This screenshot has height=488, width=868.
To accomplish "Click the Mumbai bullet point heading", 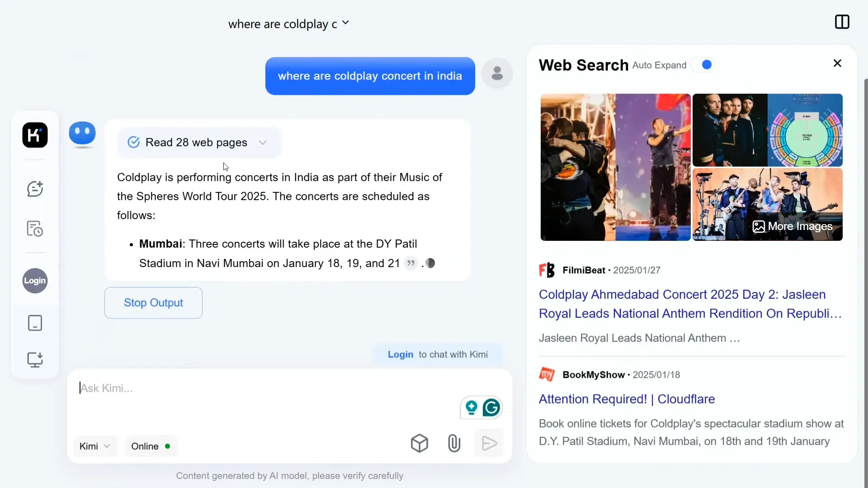I will coord(160,244).
